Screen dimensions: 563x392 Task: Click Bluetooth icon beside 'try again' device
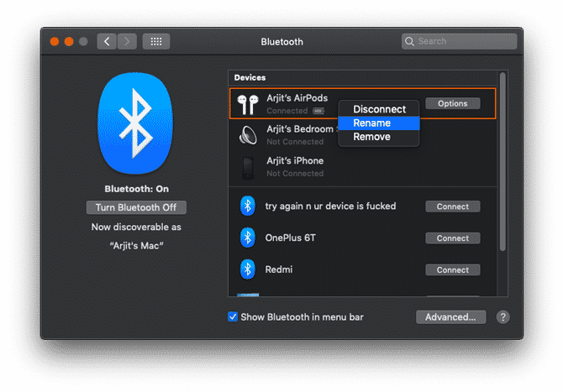click(x=247, y=206)
